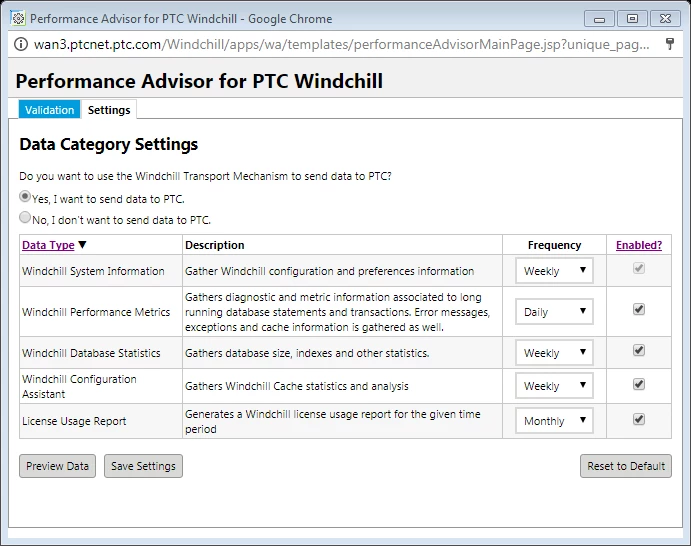Screen dimensions: 691x546
Task: Click the Chrome window favicon icon
Action: [x=18, y=19]
